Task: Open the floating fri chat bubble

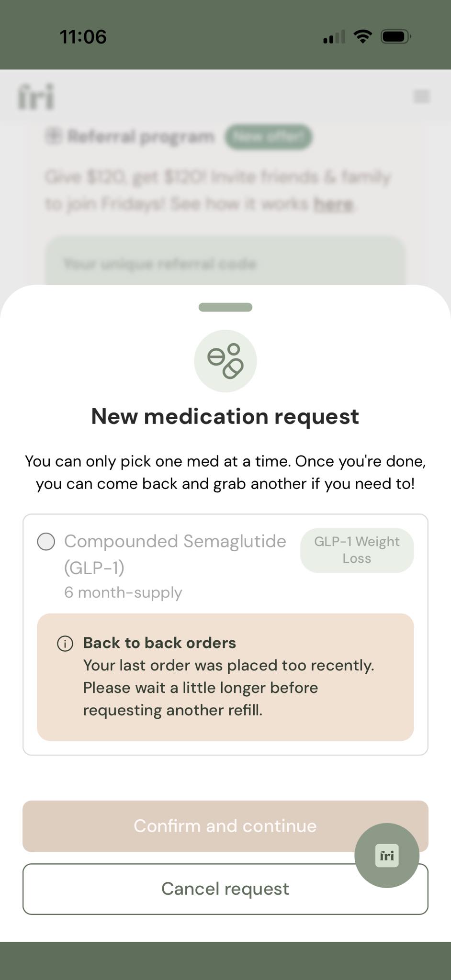Action: click(x=387, y=855)
